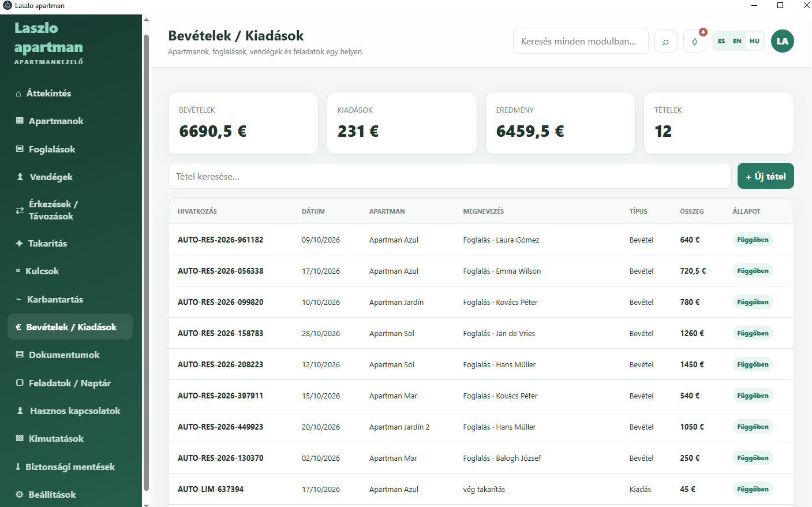This screenshot has height=507, width=812.
Task: Switch language to HU
Action: [754, 41]
